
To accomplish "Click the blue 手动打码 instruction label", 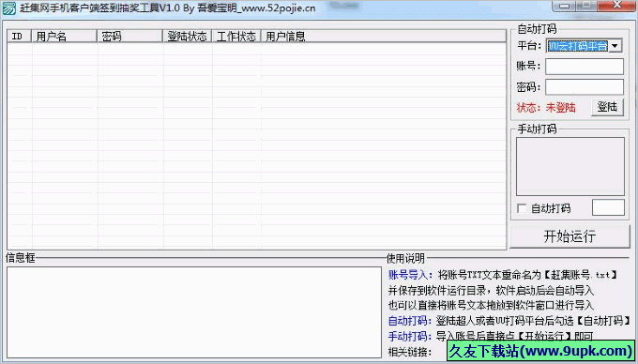I will pyautogui.click(x=410, y=337).
